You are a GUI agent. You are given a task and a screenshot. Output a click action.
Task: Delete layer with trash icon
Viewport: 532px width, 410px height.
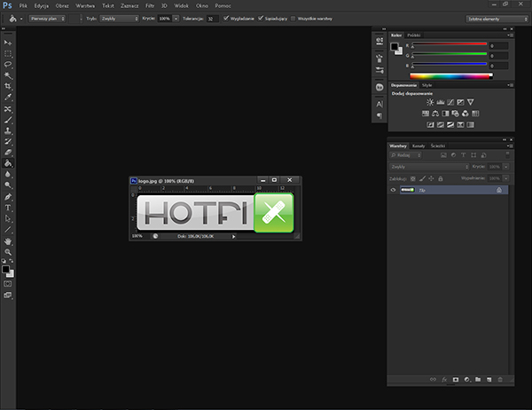click(500, 380)
